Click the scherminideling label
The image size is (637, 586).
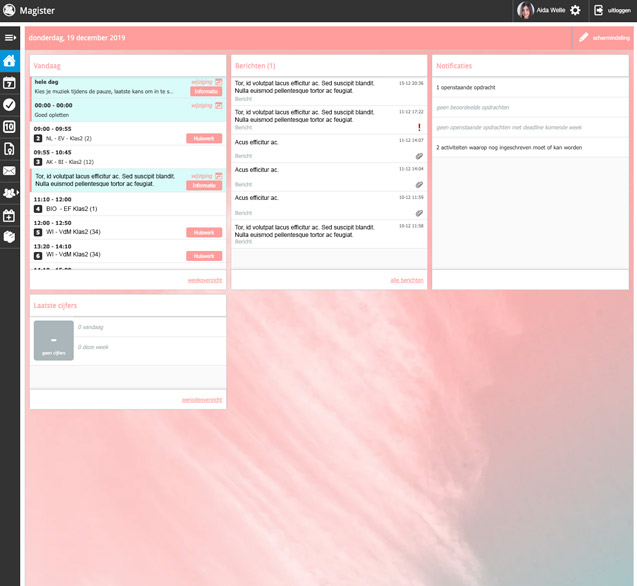coord(611,38)
